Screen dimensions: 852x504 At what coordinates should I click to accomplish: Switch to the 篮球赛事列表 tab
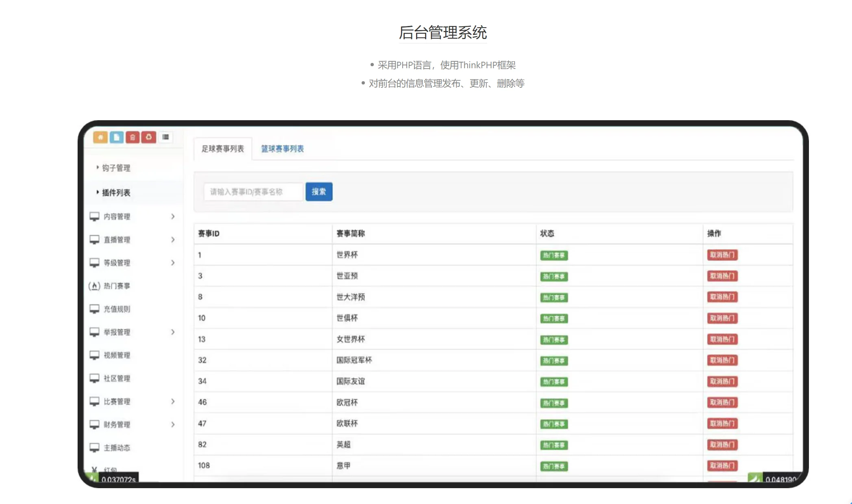(x=282, y=149)
